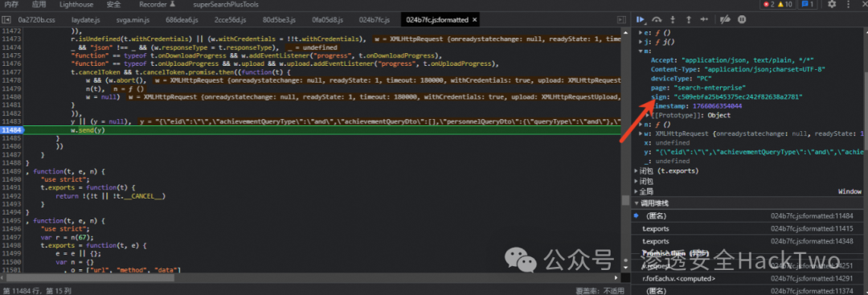Viewport: 868px width, 295px height.
Task: Step to the next statement
Action: click(704, 19)
